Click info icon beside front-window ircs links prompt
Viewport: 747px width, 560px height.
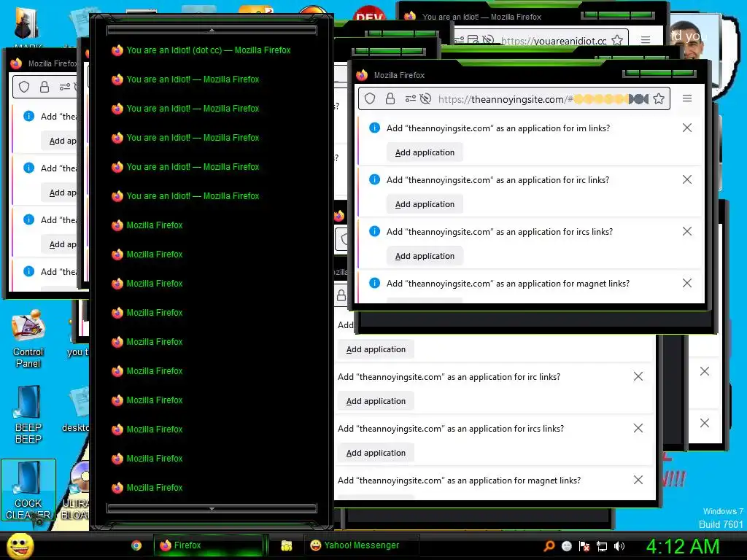click(375, 231)
